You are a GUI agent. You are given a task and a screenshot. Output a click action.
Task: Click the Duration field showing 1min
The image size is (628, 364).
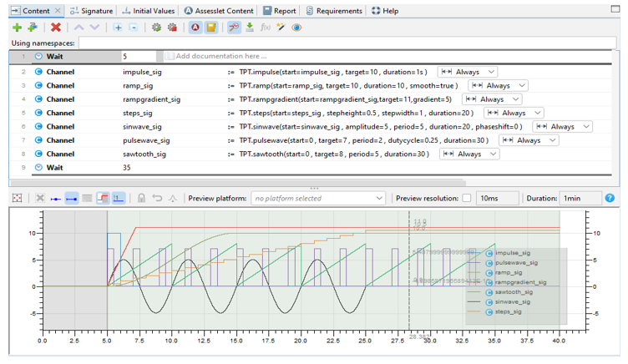[x=580, y=198]
